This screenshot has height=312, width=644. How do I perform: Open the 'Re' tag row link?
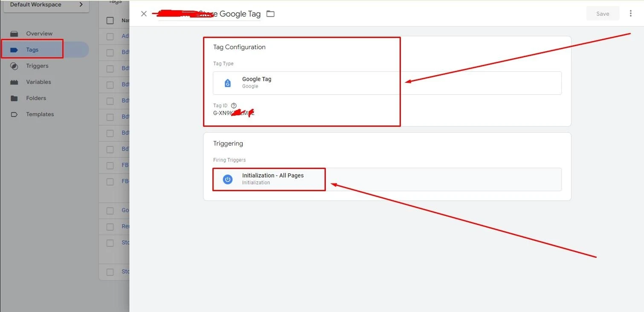(x=125, y=227)
